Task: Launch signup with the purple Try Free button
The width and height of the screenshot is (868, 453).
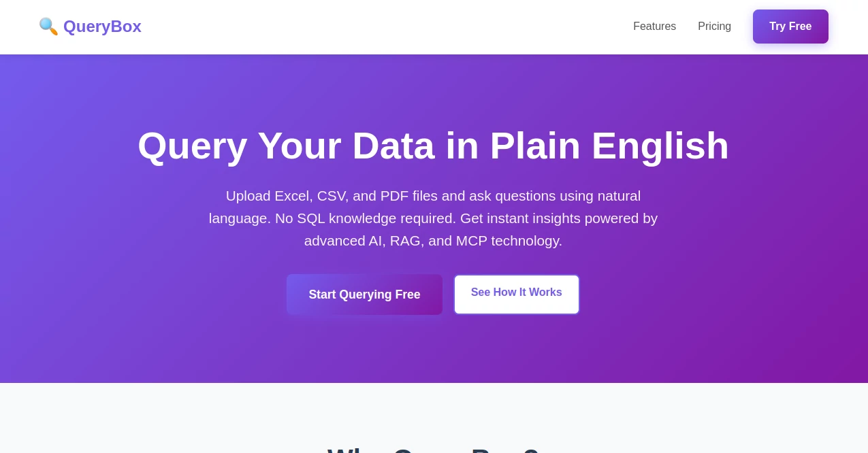Action: point(790,27)
